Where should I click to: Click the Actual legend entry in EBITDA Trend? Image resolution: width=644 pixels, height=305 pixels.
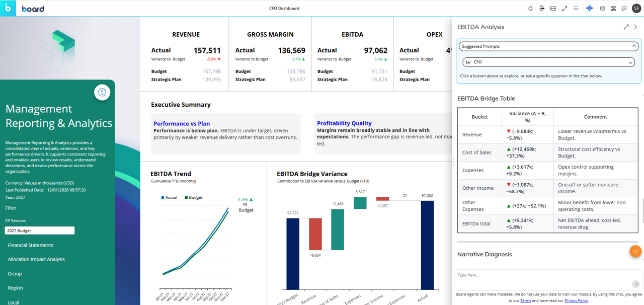point(170,198)
